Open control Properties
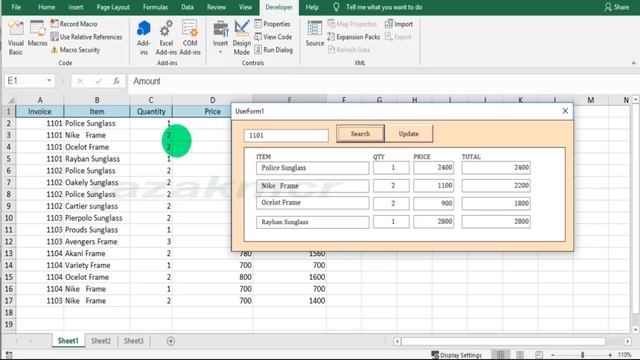This screenshot has width=640, height=360. pos(272,24)
